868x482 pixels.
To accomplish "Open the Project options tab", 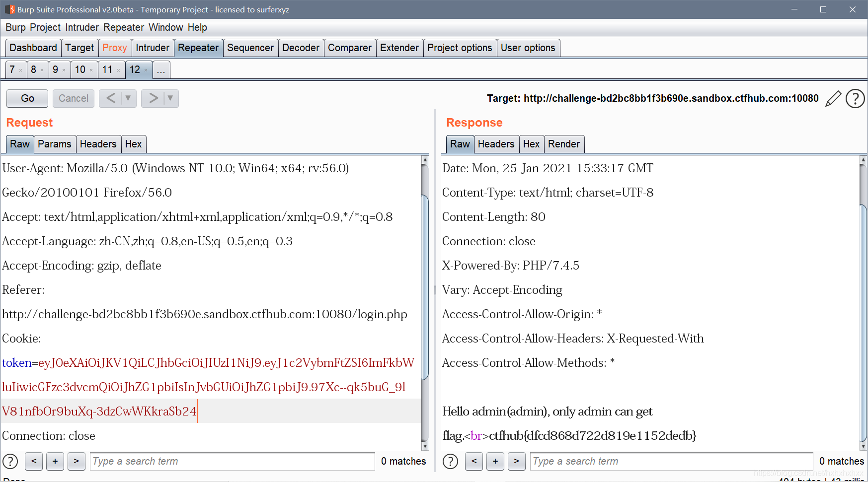I will click(460, 48).
